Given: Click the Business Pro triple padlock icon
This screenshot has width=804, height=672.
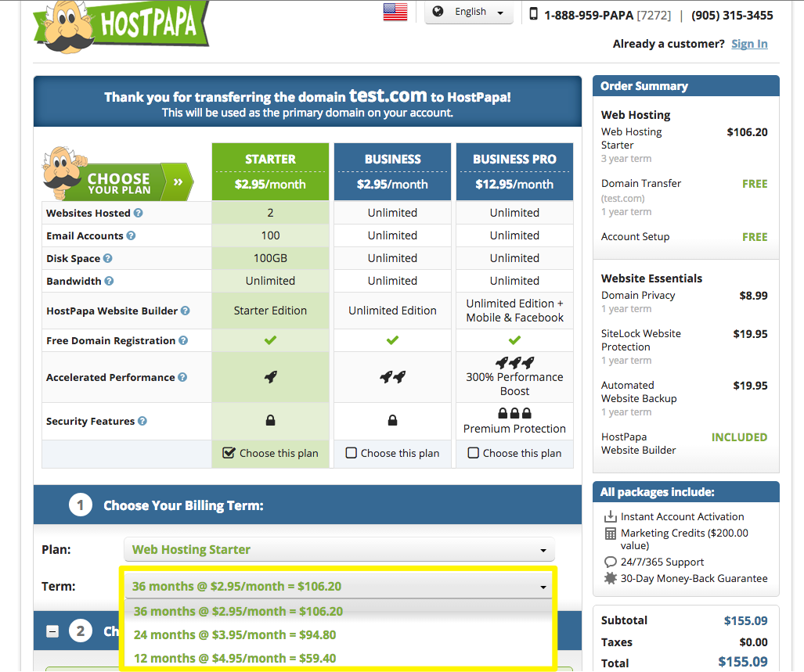Looking at the screenshot, I should point(514,413).
